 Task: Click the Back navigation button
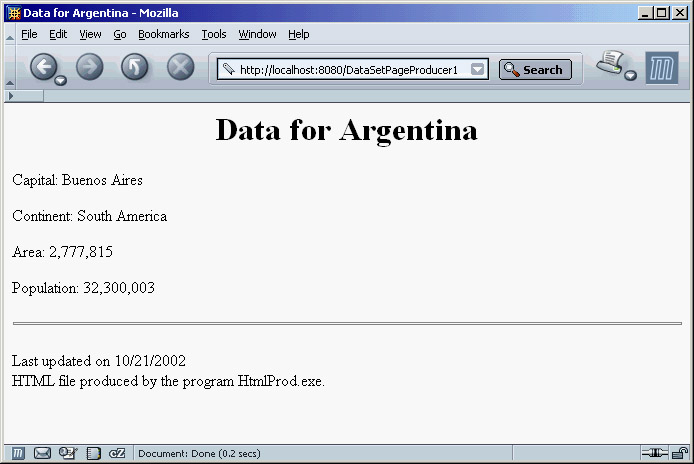coord(43,68)
